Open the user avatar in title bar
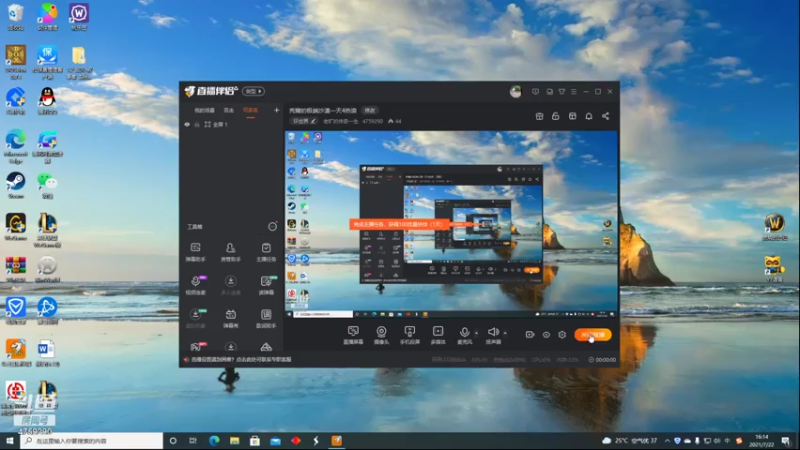The image size is (800, 450). (516, 91)
